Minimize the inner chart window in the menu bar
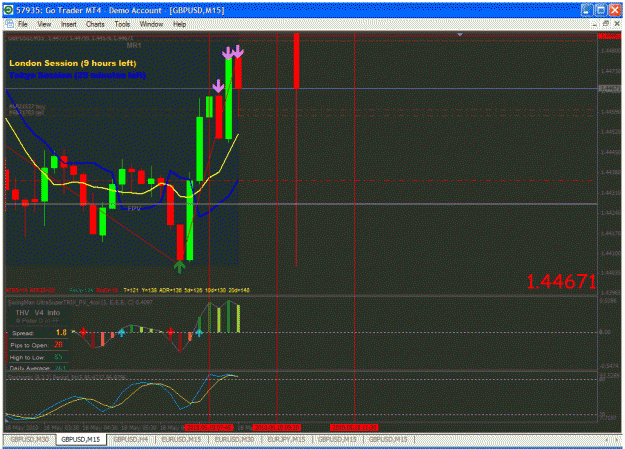The width and height of the screenshot is (625, 449). (x=595, y=24)
